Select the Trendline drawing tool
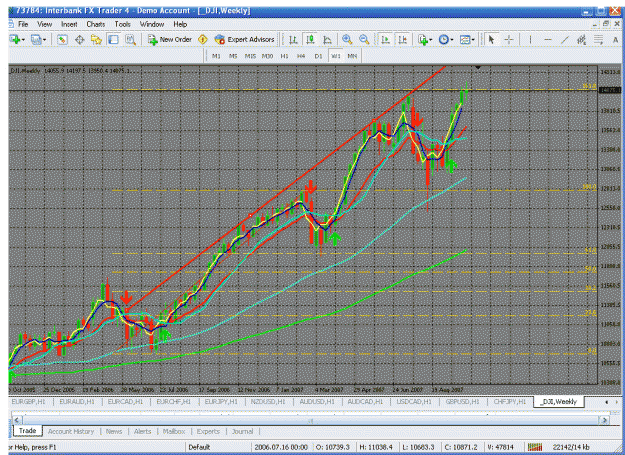 point(565,39)
